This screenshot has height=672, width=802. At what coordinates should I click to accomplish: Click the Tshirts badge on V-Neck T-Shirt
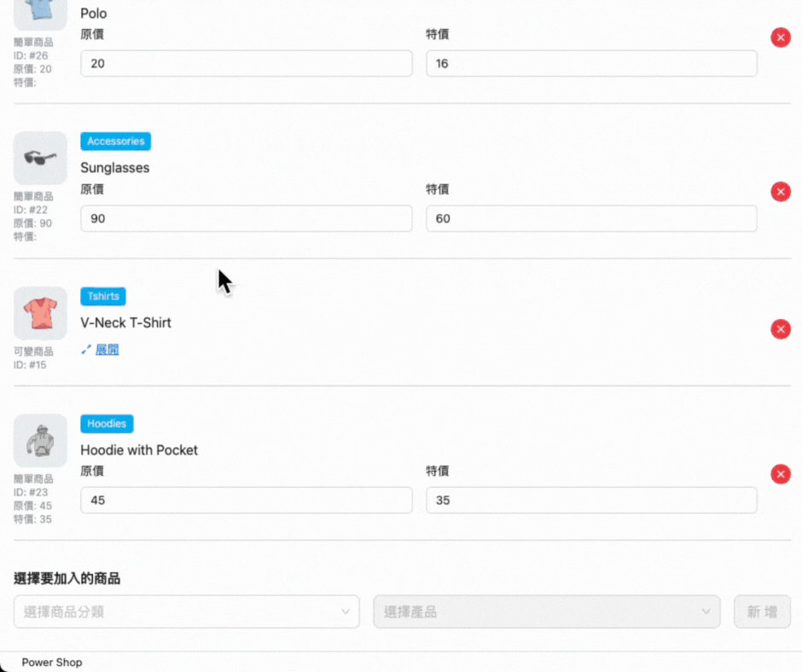click(x=102, y=296)
